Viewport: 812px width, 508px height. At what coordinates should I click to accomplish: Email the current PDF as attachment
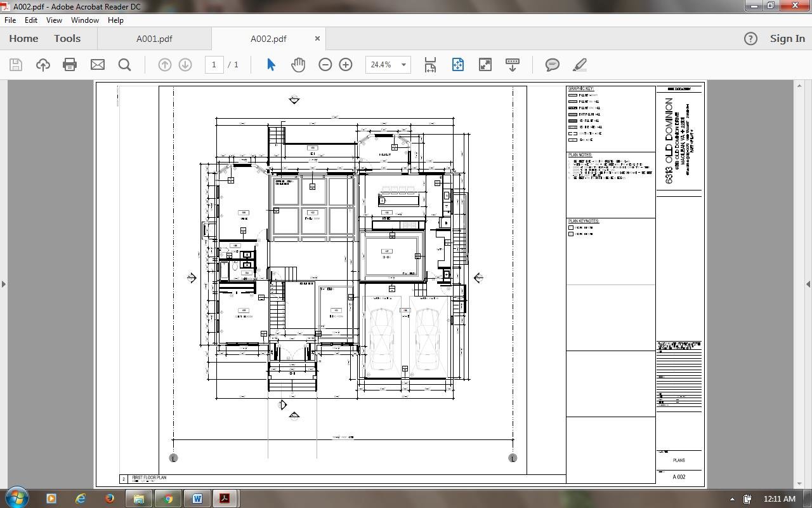click(97, 64)
